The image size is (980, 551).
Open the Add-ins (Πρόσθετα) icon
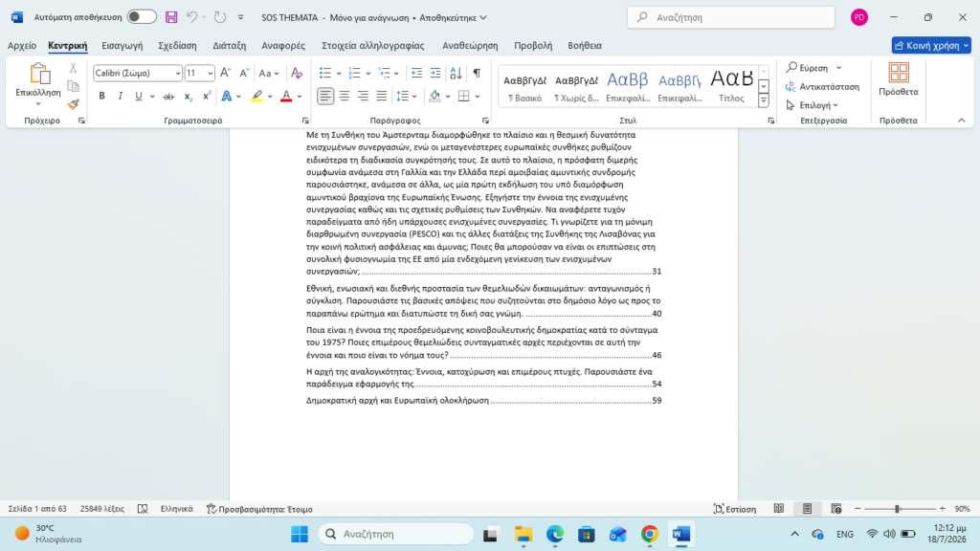click(x=898, y=80)
